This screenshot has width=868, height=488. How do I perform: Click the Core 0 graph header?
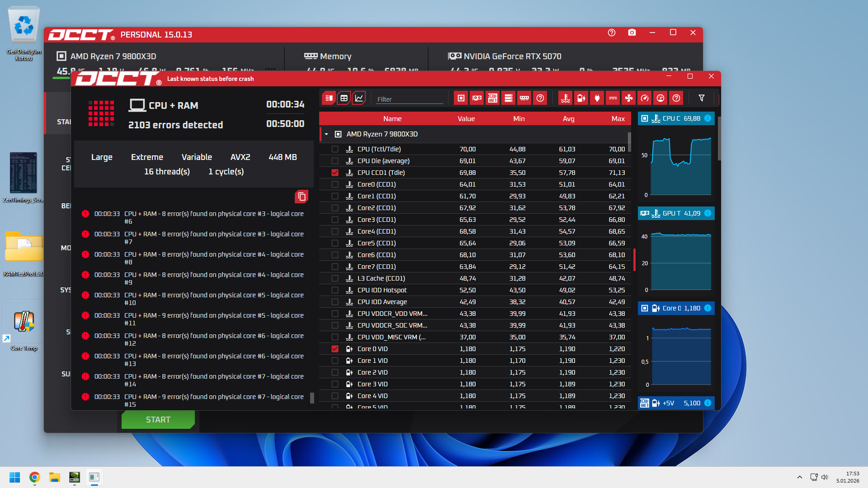(676, 308)
